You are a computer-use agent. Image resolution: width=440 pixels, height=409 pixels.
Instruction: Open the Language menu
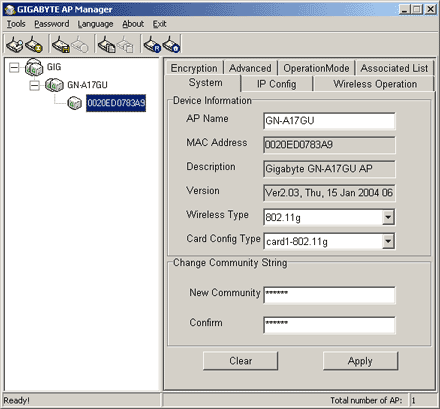pos(95,24)
